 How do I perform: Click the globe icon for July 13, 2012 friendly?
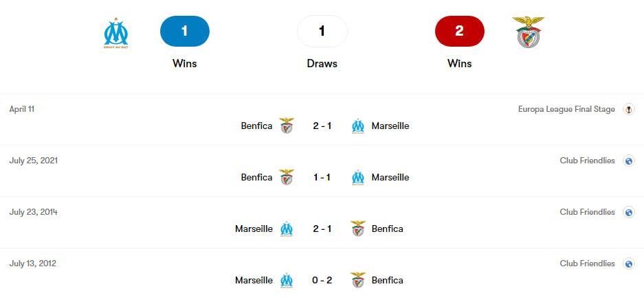pyautogui.click(x=628, y=264)
